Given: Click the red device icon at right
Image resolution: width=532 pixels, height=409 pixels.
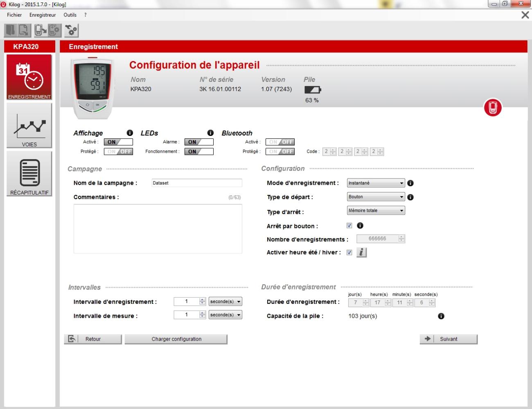Looking at the screenshot, I should pyautogui.click(x=493, y=108).
